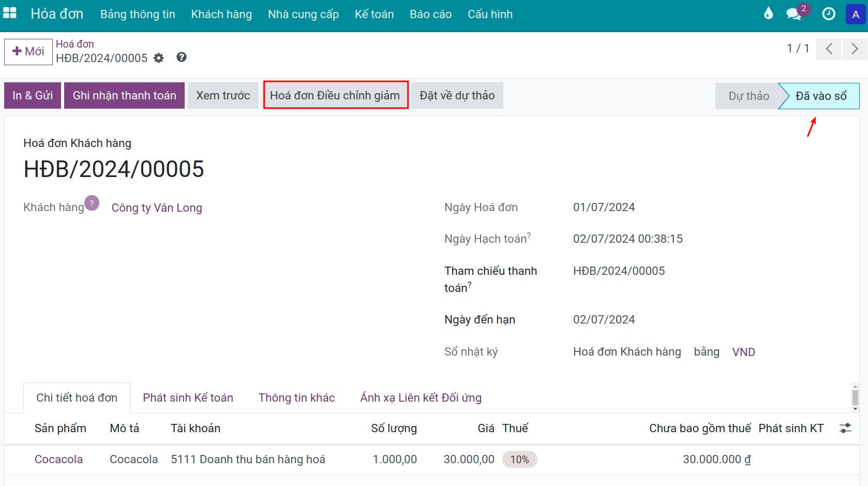
Task: Click the Khách hàng help tooltip icon
Action: point(92,203)
